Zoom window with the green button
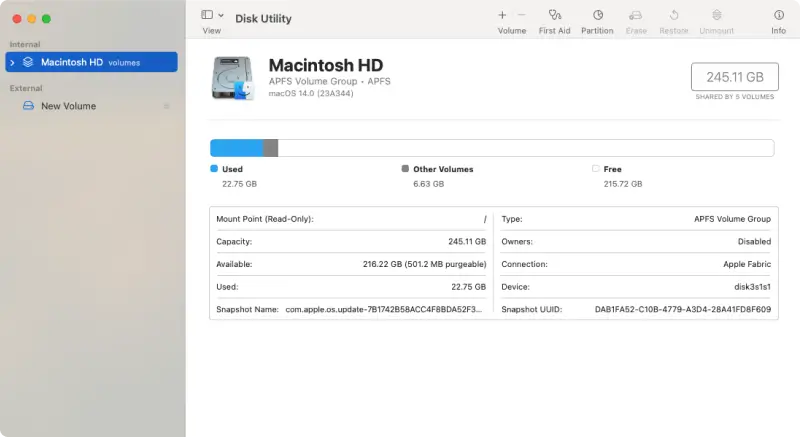800x437 pixels. click(46, 19)
